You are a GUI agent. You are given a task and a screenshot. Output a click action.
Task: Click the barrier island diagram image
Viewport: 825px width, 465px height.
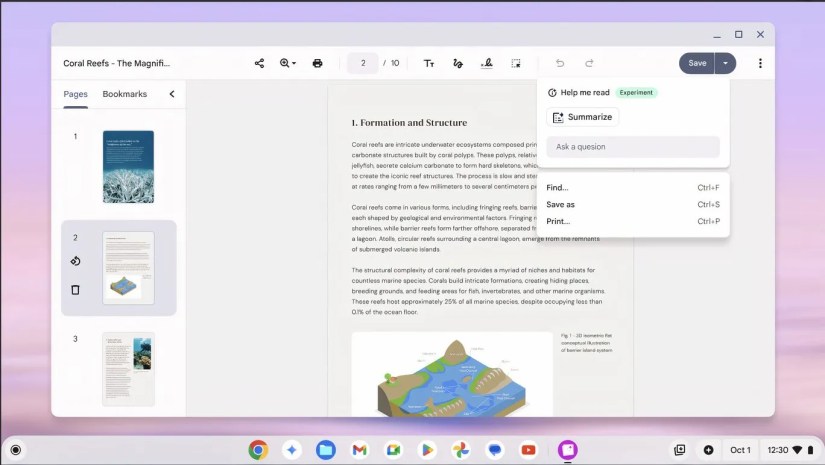pyautogui.click(x=452, y=375)
